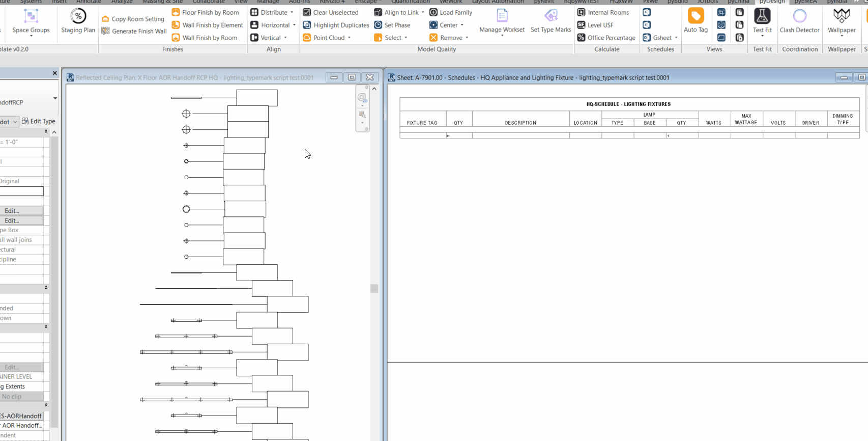This screenshot has width=868, height=441.
Task: Click the RCP view scroll up arrow
Action: (374, 89)
